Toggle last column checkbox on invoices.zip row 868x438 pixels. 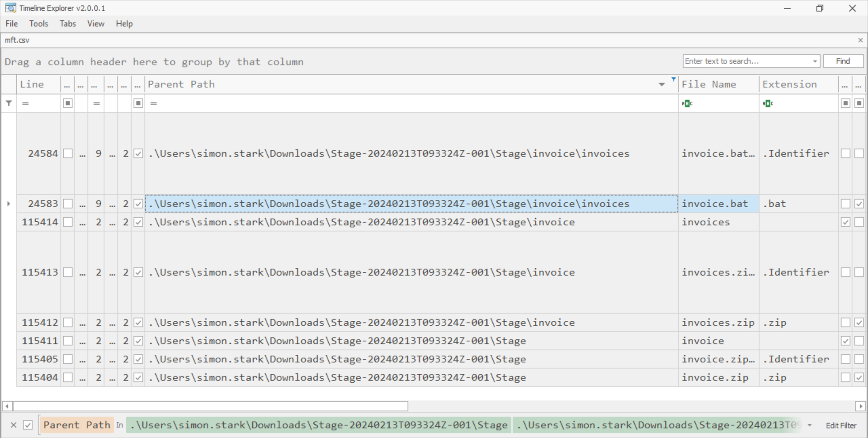(859, 323)
